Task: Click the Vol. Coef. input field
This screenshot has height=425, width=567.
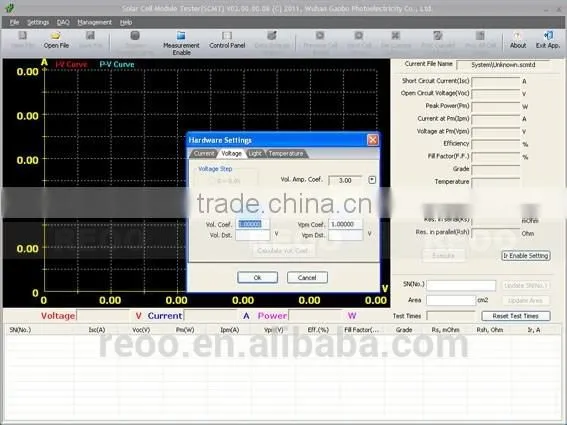Action: click(x=253, y=224)
